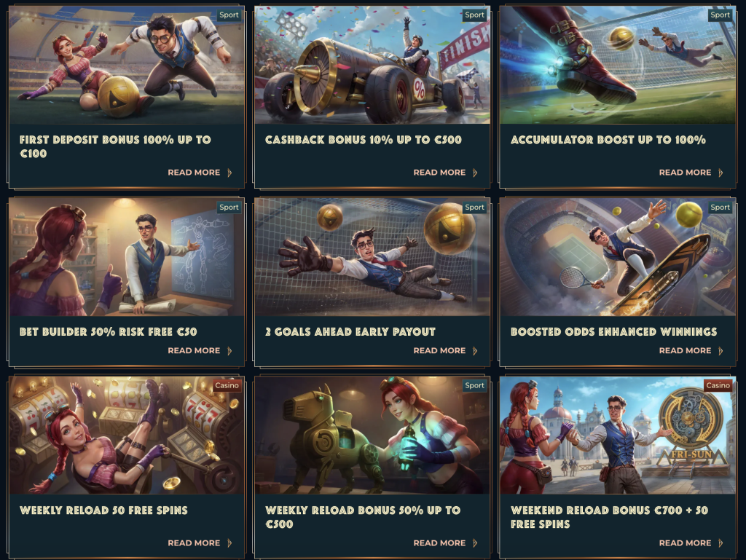This screenshot has height=560, width=746.
Task: Open the robot dog Weekly Reload thumbnail
Action: pos(372,435)
